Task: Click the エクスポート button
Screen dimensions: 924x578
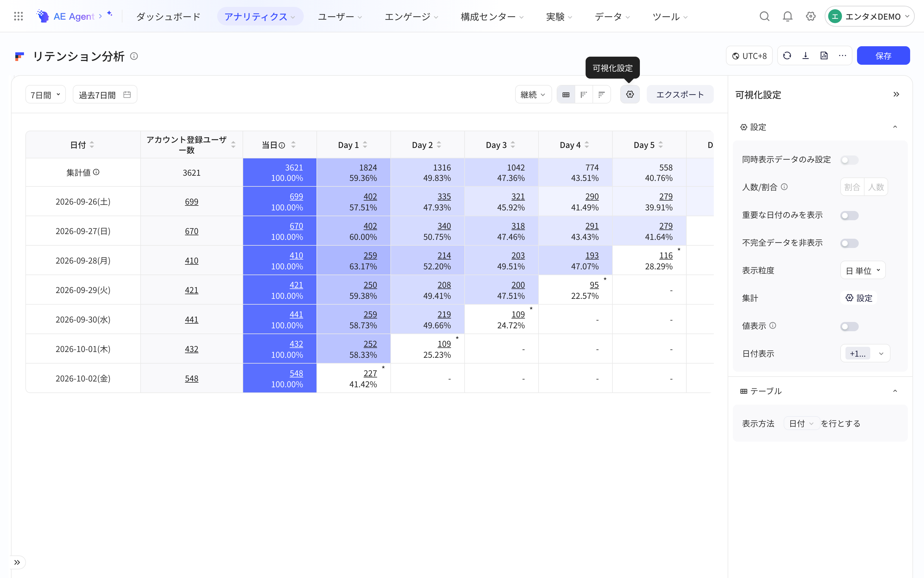Action: (x=680, y=95)
